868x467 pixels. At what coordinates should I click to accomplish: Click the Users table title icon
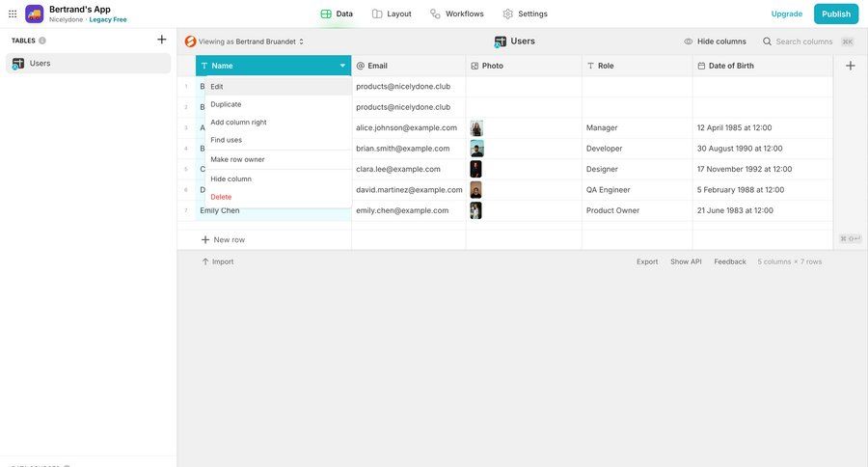(x=501, y=41)
